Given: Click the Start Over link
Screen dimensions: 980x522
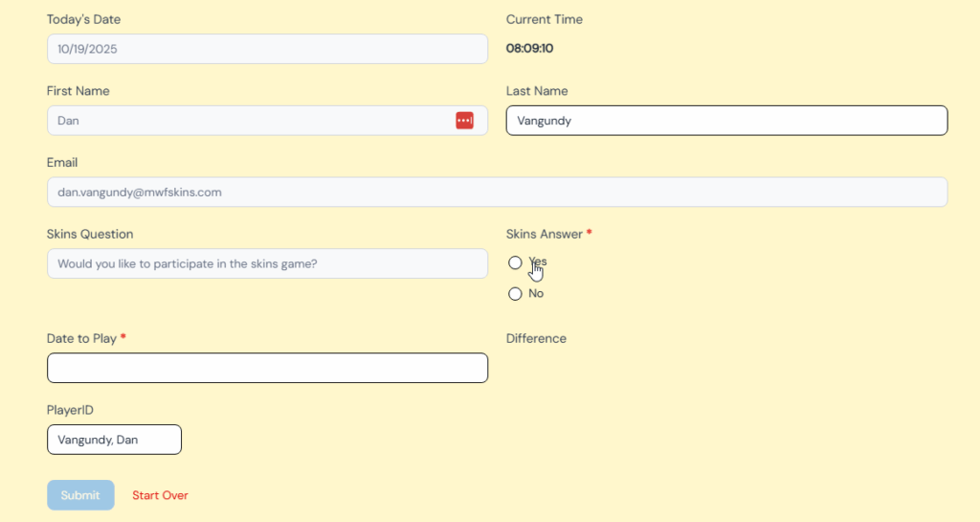Looking at the screenshot, I should pyautogui.click(x=160, y=495).
